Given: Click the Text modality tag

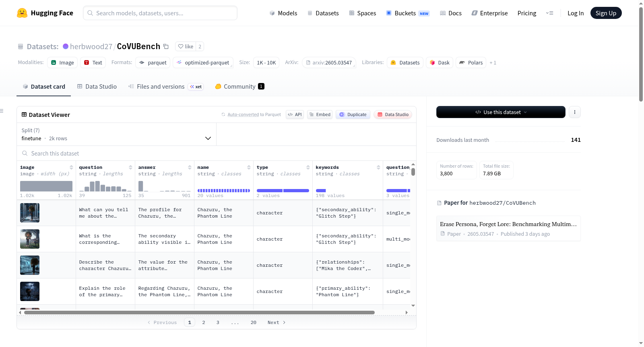Looking at the screenshot, I should click(93, 62).
